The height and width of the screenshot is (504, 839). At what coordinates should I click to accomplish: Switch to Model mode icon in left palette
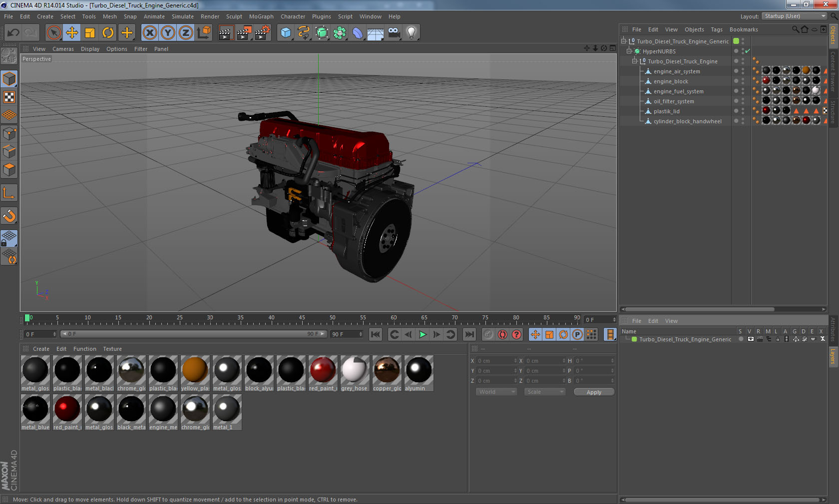[x=9, y=79]
